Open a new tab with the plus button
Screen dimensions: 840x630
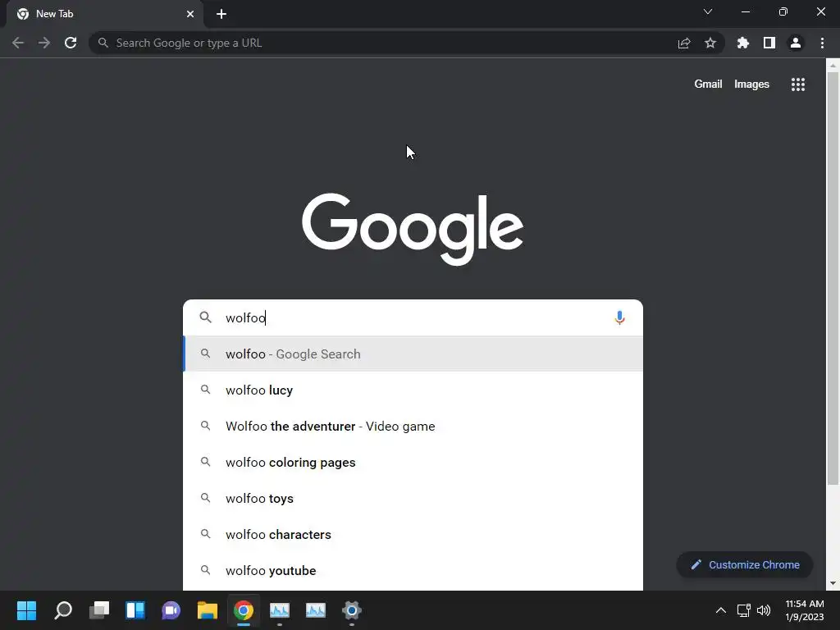tap(221, 14)
